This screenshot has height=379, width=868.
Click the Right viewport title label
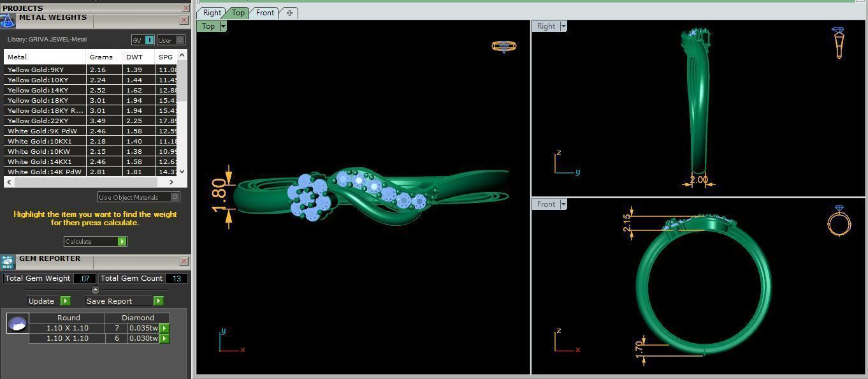(546, 26)
